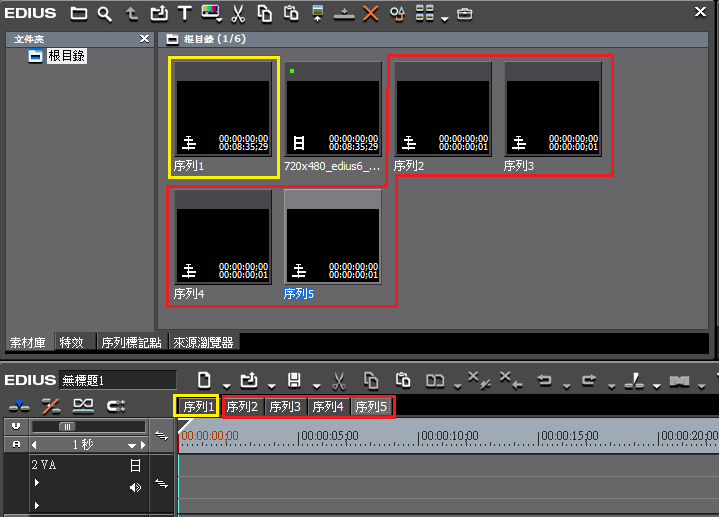The height and width of the screenshot is (517, 719).
Task: Switch to the 序列3 timeline tab
Action: [x=285, y=407]
